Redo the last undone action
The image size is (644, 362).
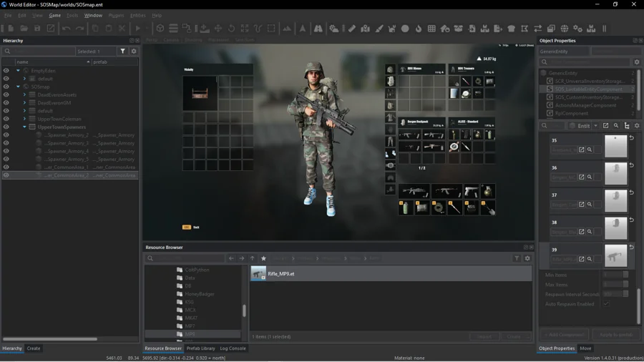coord(80,29)
